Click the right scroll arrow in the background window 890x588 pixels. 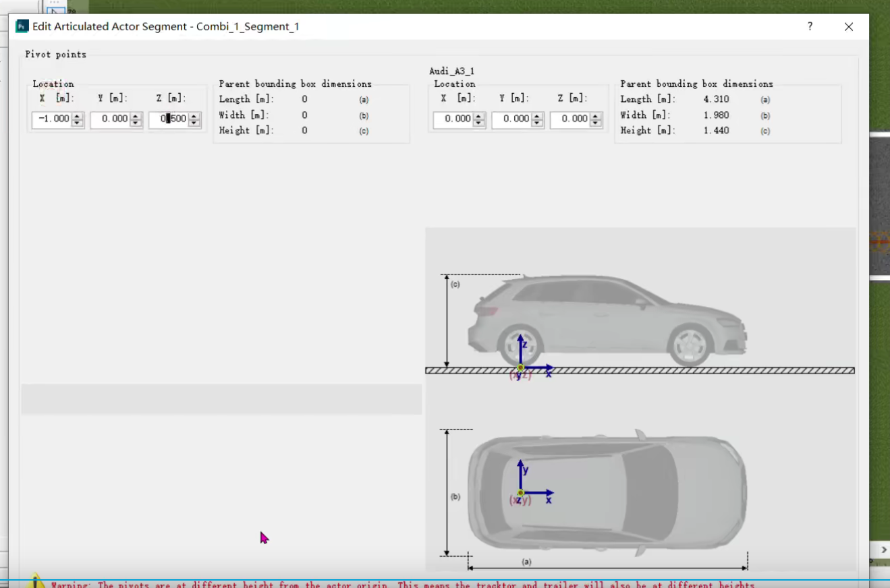(884, 550)
